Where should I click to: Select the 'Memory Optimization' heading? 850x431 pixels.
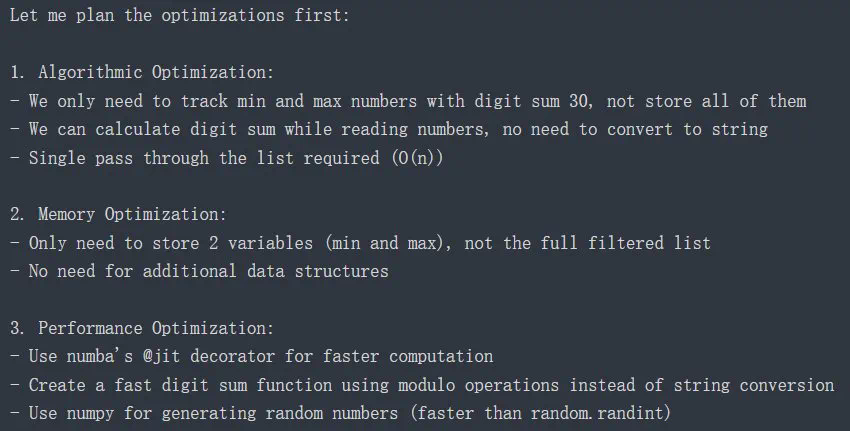point(132,214)
